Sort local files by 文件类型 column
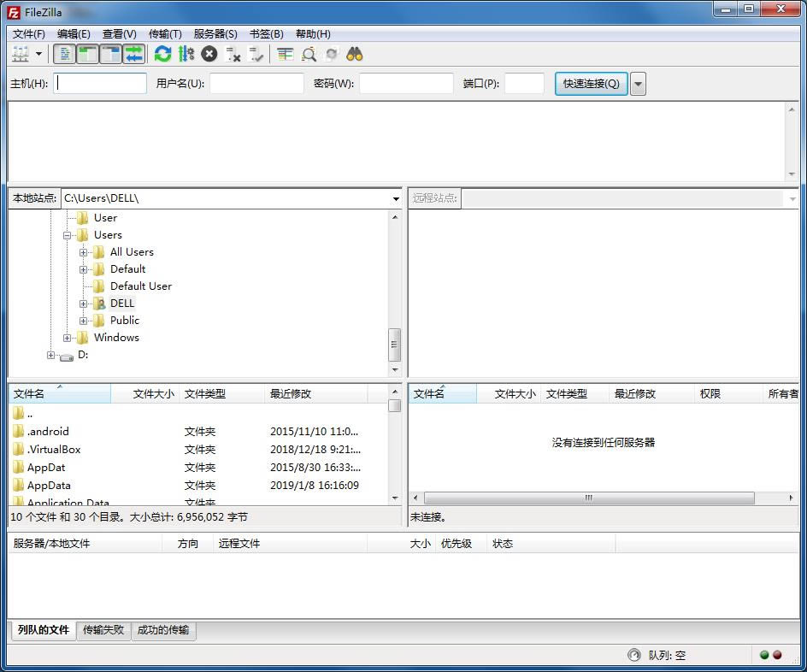 221,393
